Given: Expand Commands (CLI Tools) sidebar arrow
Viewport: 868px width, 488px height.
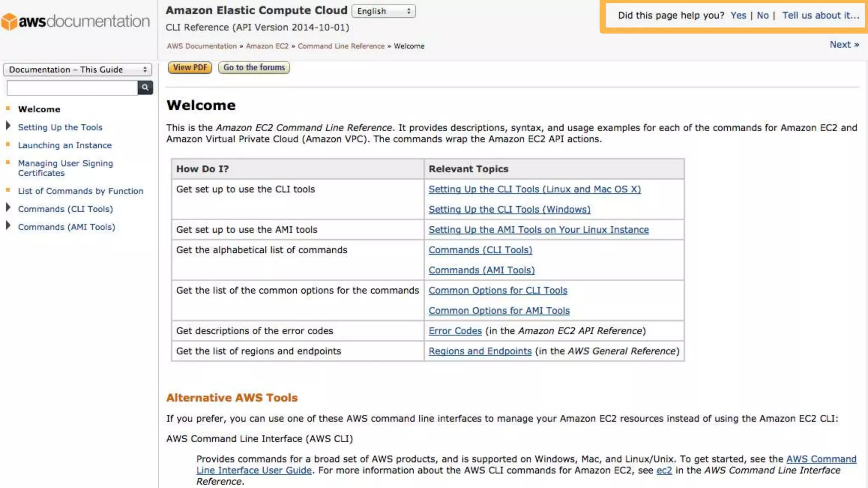Looking at the screenshot, I should (x=8, y=208).
